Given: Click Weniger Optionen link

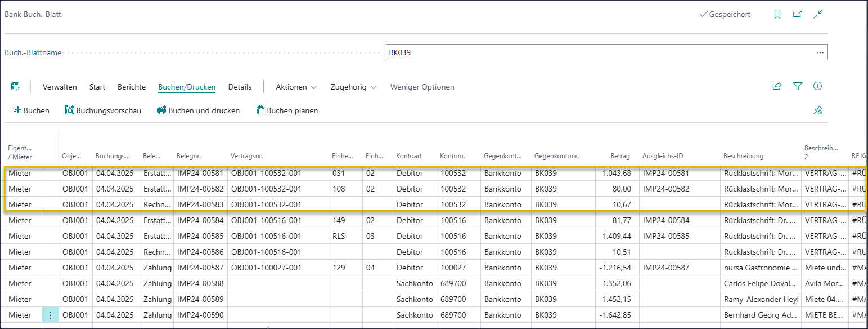Looking at the screenshot, I should click(x=422, y=87).
